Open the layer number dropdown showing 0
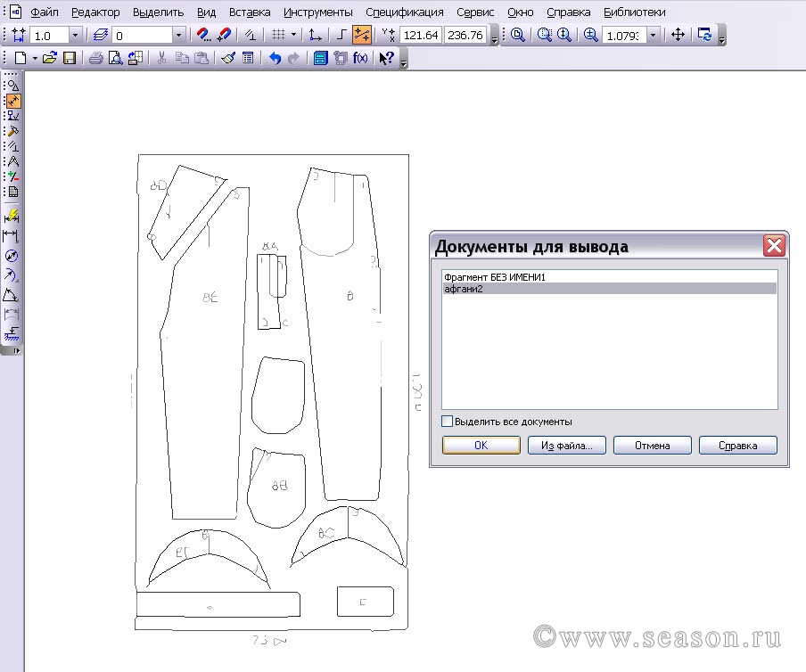The width and height of the screenshot is (806, 672). click(x=178, y=35)
